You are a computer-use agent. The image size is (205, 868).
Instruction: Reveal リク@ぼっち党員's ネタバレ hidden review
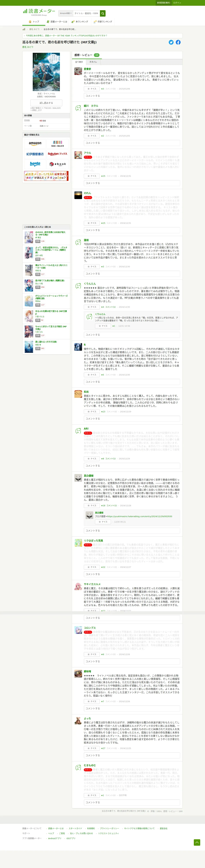(x=88, y=545)
